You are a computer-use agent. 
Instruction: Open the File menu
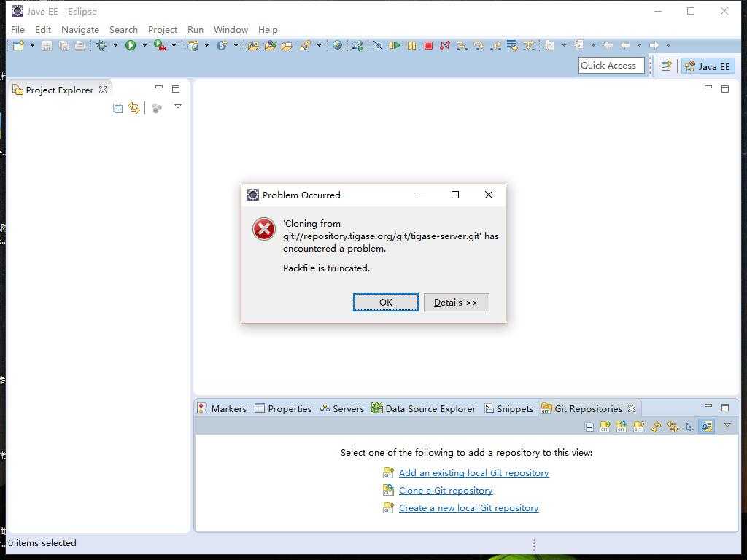pos(18,29)
